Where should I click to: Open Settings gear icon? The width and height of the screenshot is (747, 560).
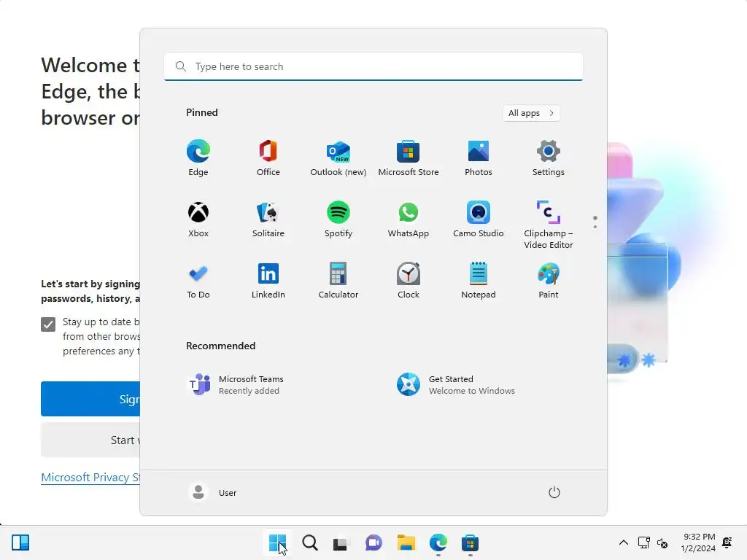[549, 158]
